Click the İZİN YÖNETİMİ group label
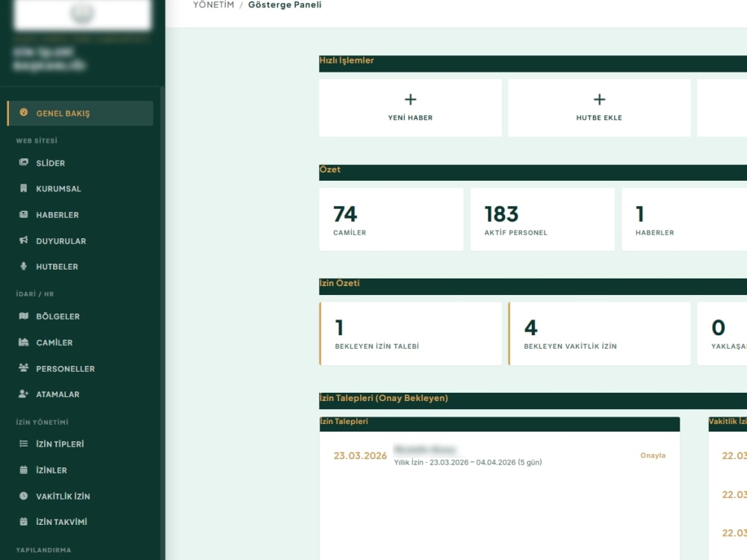 42,422
